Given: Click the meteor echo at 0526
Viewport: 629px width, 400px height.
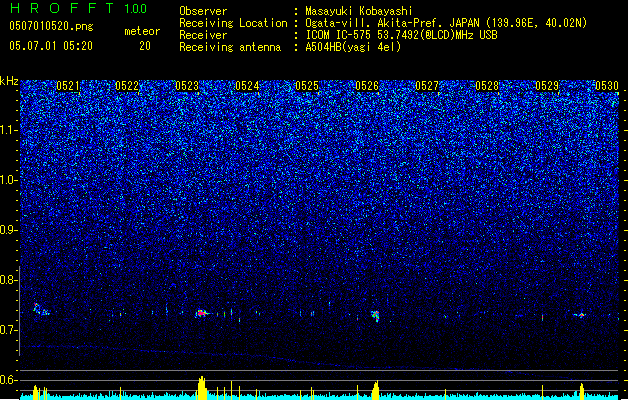Looking at the screenshot, I should pos(375,315).
